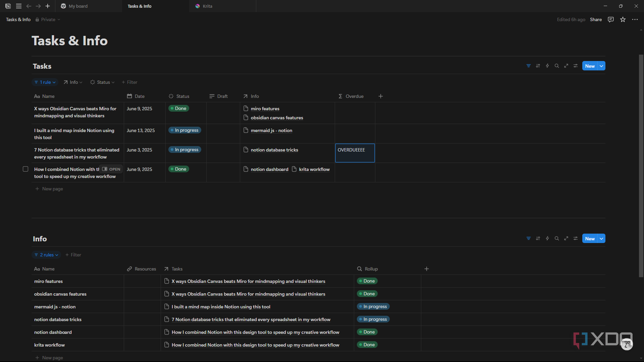Open the Private sharing dropdown
The width and height of the screenshot is (644, 362).
click(x=48, y=19)
